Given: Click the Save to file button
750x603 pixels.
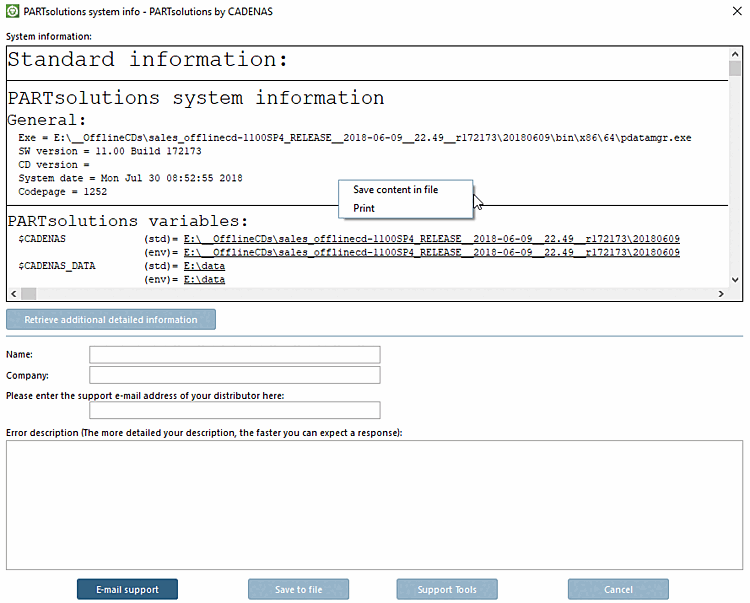Looking at the screenshot, I should click(x=298, y=589).
